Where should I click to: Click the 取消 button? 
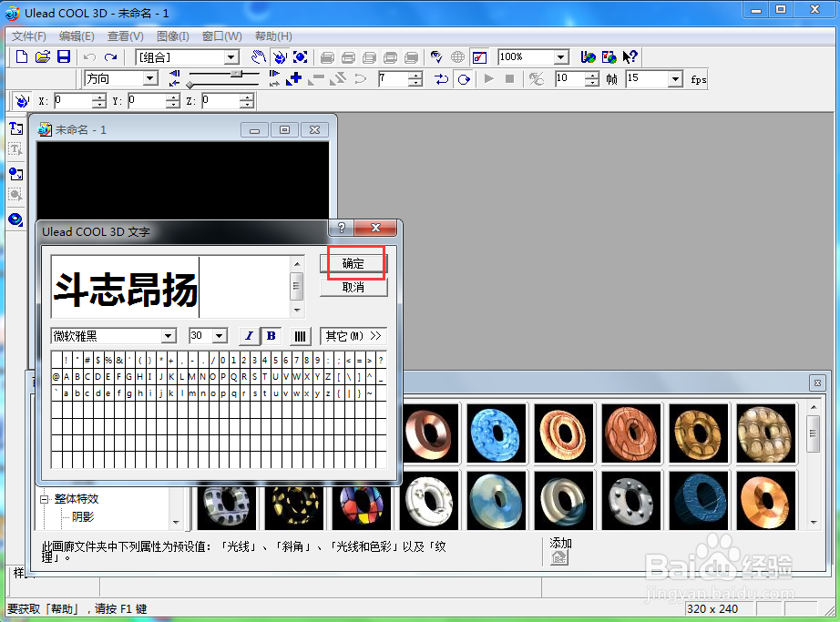pyautogui.click(x=353, y=288)
